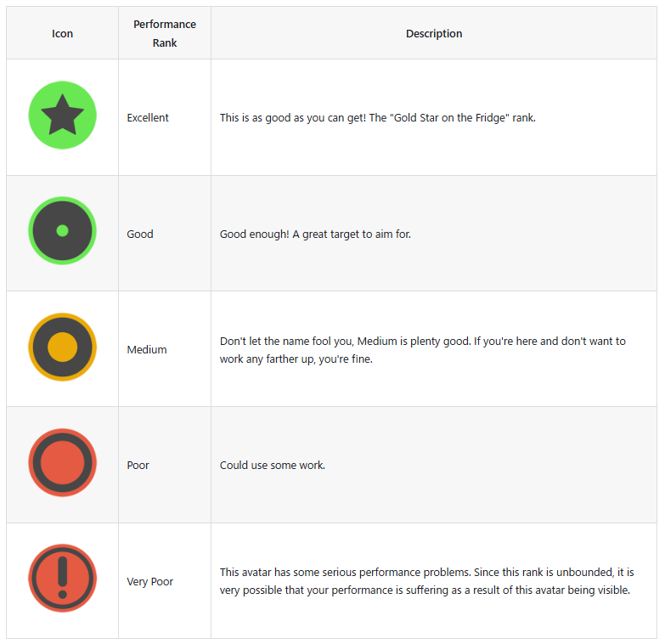The image size is (665, 644).
Task: Click the Medium rank label
Action: click(147, 349)
